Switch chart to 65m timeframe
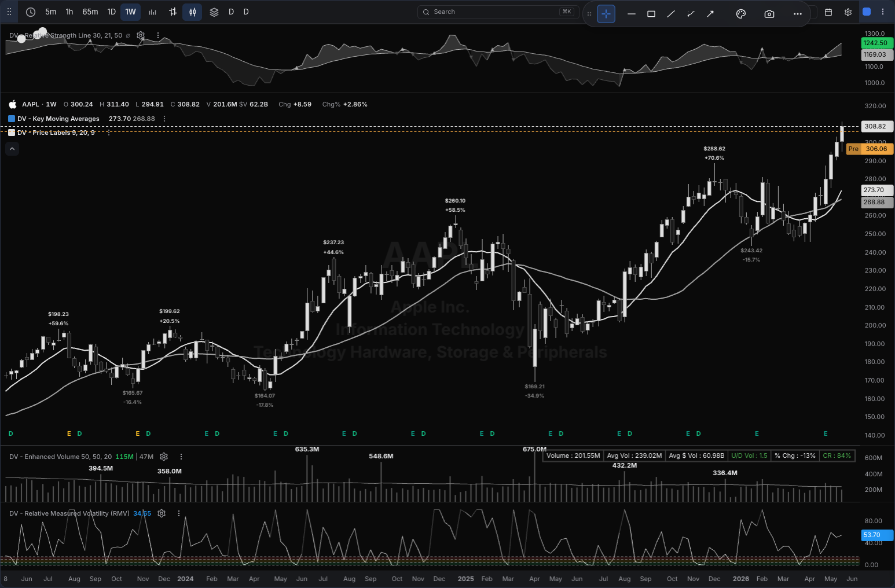 (90, 12)
